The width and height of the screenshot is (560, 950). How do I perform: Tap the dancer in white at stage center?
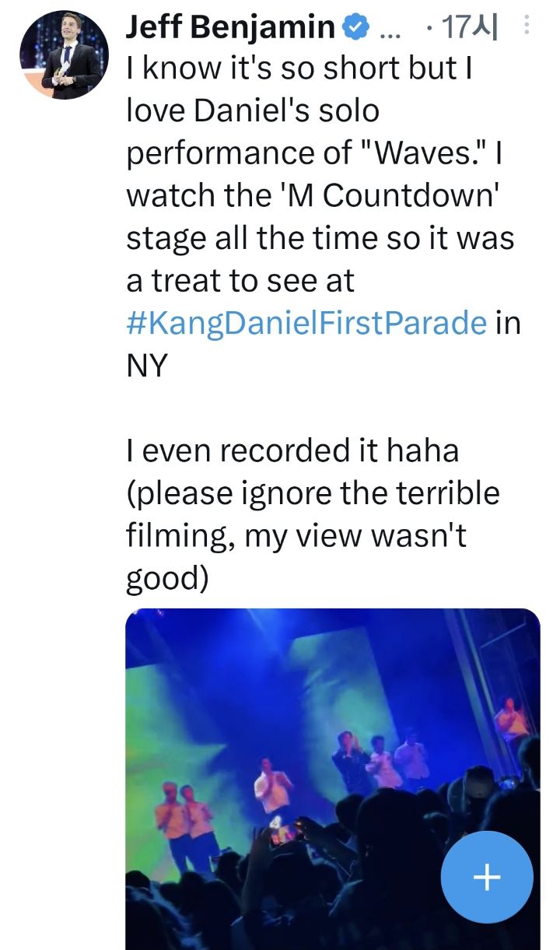pyautogui.click(x=273, y=787)
